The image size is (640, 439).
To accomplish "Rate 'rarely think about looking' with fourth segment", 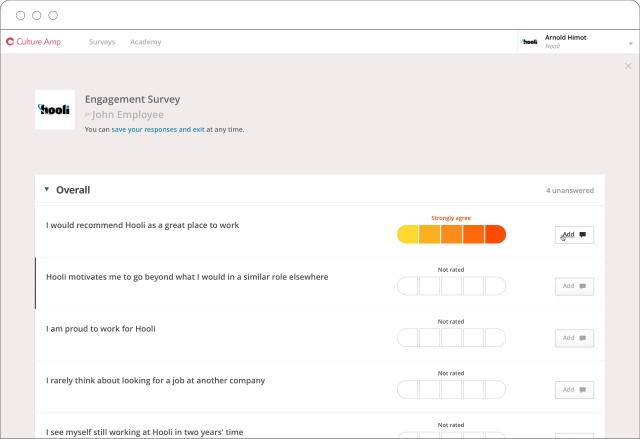I will point(473,390).
